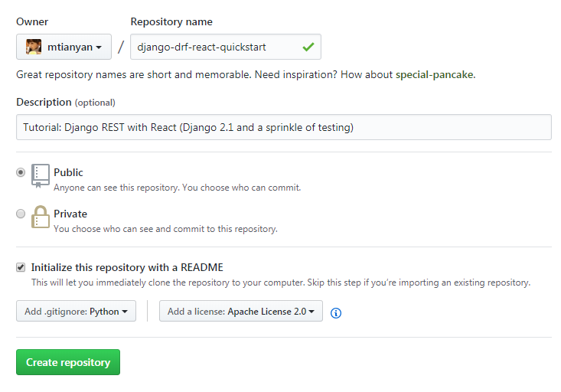Focus the Repository name text field

coord(214,47)
